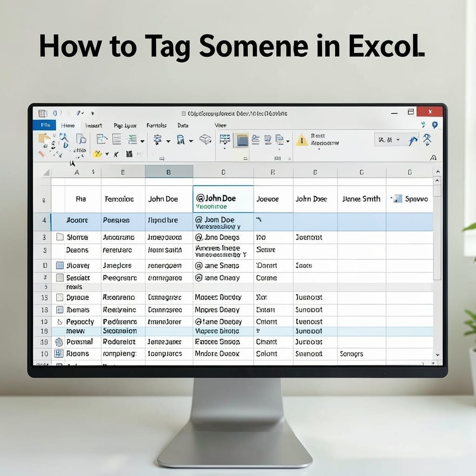Toggle the checkbox beside Seodatt
Image resolution: width=476 pixels, height=476 pixels.
click(x=60, y=278)
